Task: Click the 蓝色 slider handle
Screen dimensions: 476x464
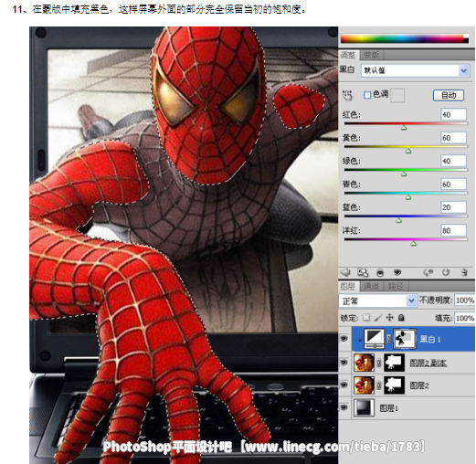Action: 399,220
